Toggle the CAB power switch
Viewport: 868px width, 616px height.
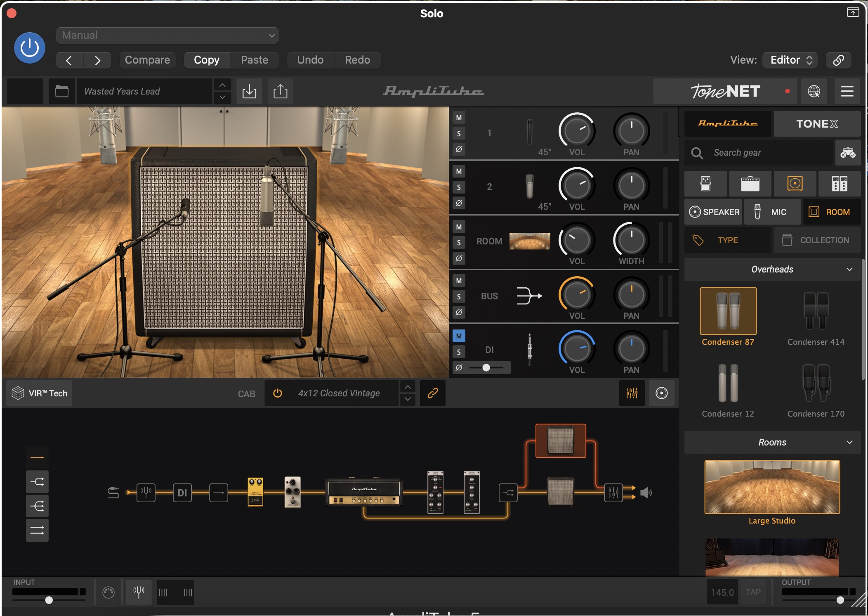click(278, 393)
